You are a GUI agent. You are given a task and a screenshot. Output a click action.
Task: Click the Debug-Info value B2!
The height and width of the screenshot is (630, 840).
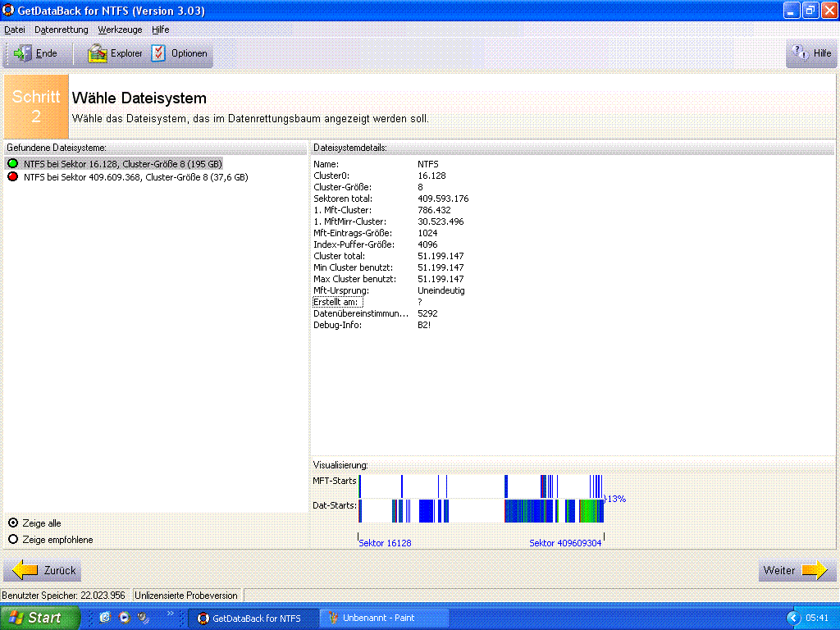[x=424, y=325]
